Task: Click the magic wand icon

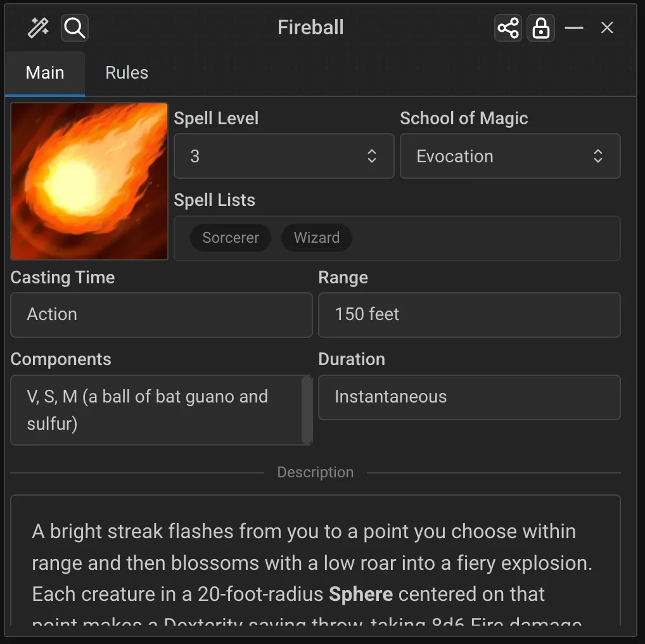Action: tap(39, 28)
